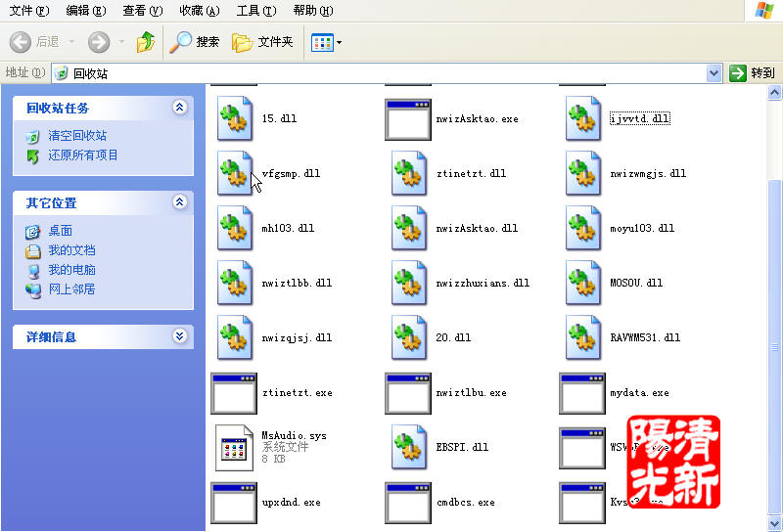Click the Forward arrow button
This screenshot has width=783, height=532.
pyautogui.click(x=99, y=42)
